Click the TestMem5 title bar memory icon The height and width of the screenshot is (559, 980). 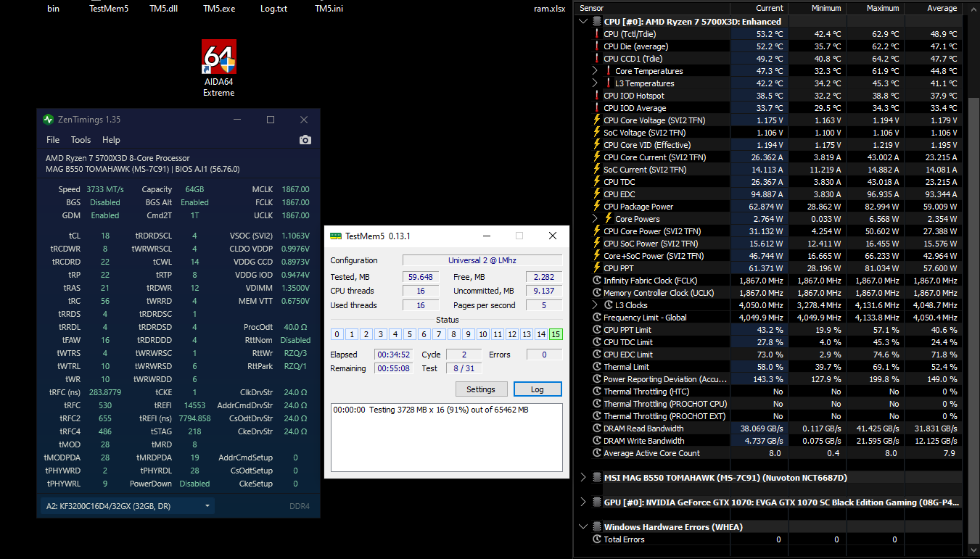[336, 236]
